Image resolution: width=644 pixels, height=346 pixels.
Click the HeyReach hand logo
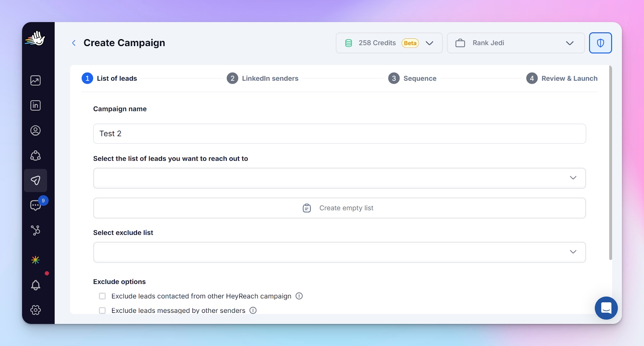pos(35,38)
